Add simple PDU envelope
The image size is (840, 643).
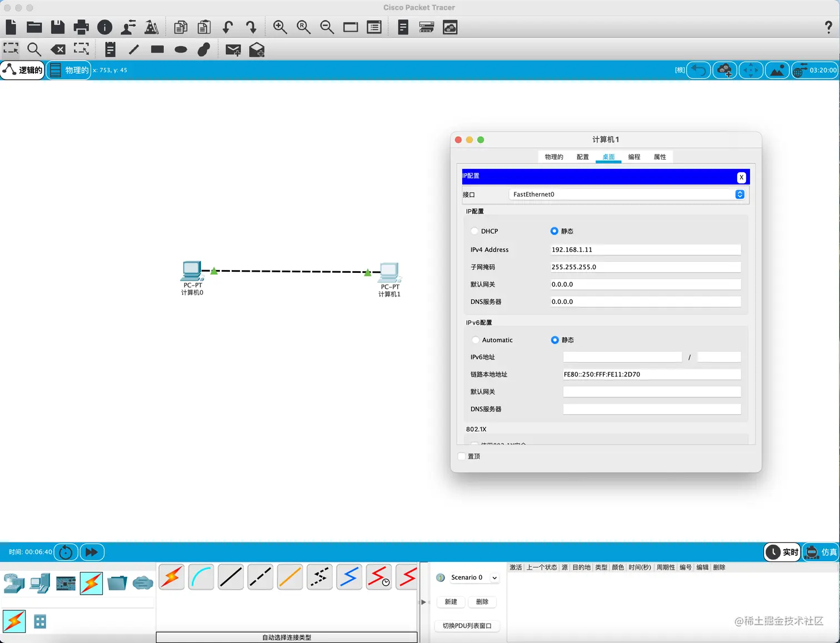click(233, 49)
